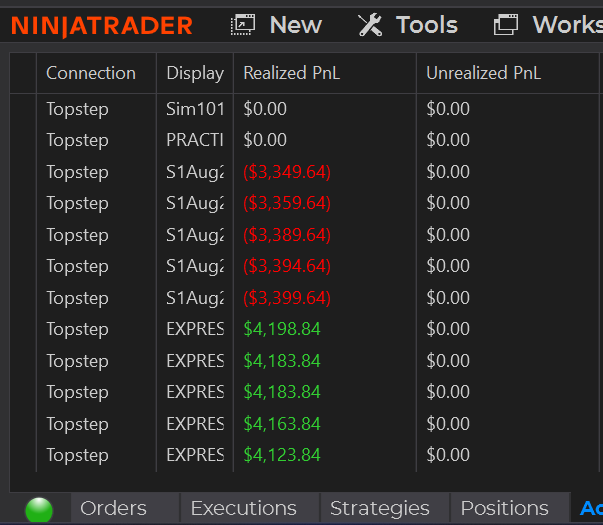603x525 pixels.
Task: Select the PRACTI account display cell
Action: [195, 140]
